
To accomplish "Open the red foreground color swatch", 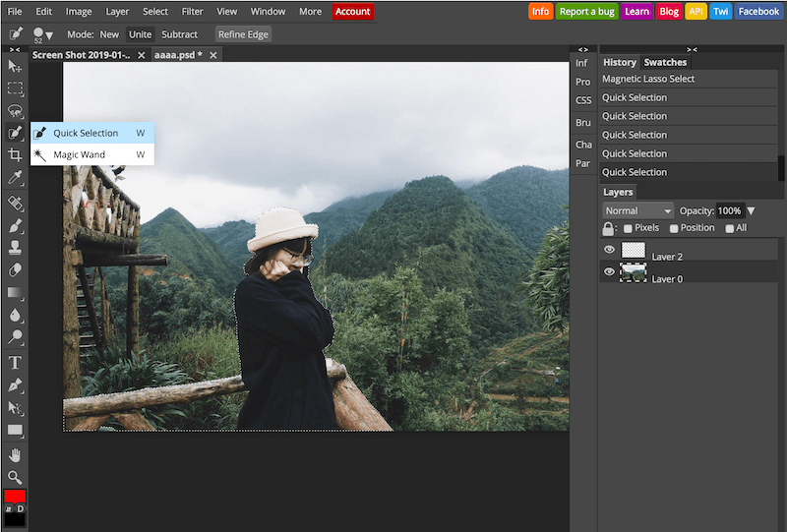I will coord(15,496).
